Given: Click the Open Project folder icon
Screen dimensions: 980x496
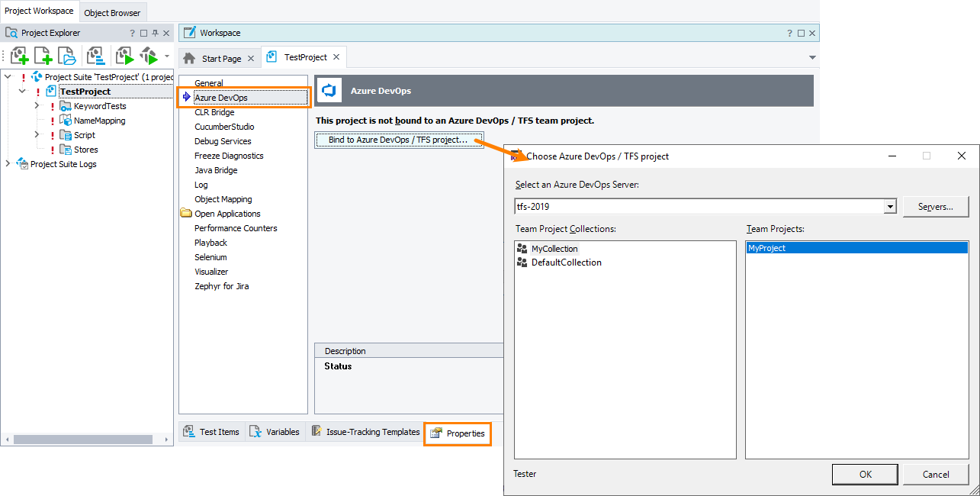Looking at the screenshot, I should pos(67,56).
